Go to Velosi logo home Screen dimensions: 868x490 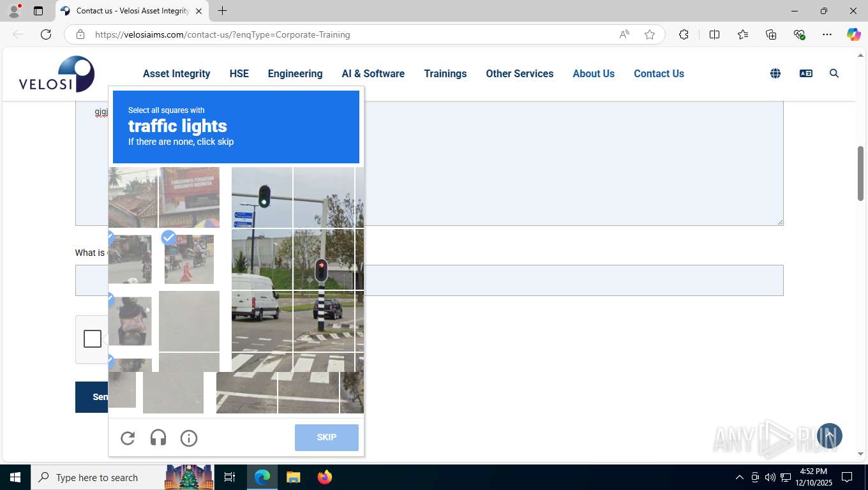point(57,74)
